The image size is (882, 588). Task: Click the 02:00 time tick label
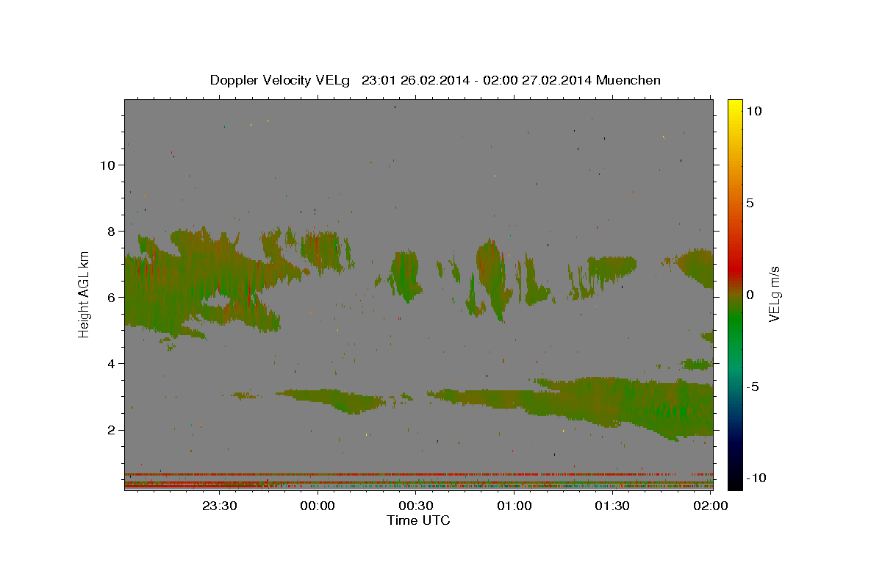click(710, 506)
